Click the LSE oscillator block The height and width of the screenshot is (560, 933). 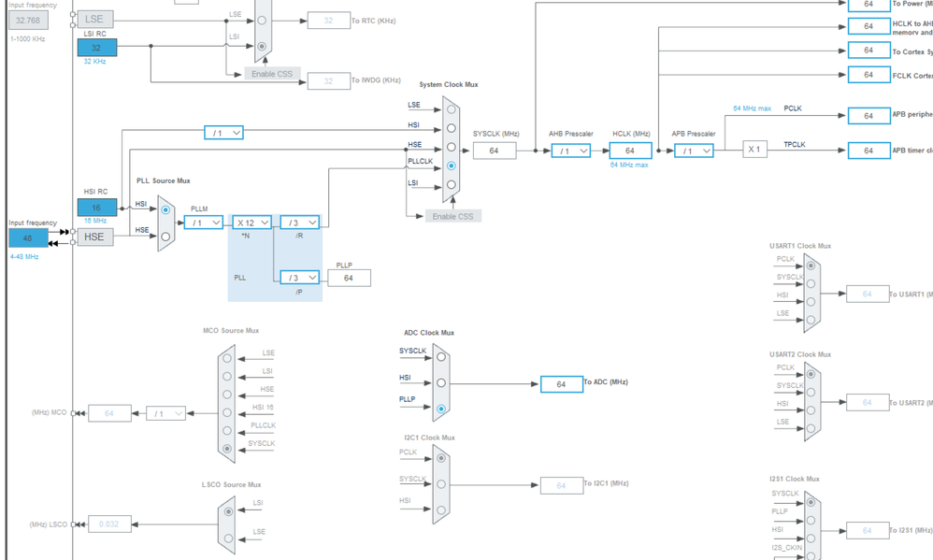pyautogui.click(x=95, y=19)
